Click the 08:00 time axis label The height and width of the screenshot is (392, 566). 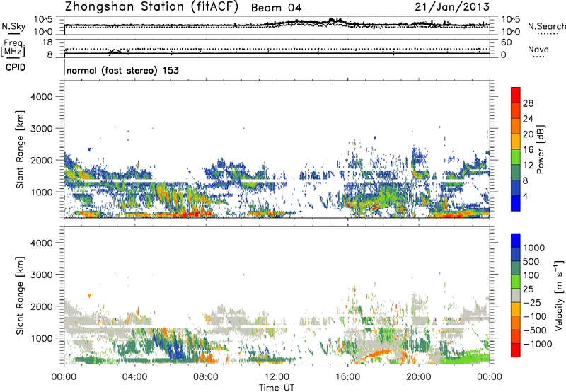(x=205, y=377)
